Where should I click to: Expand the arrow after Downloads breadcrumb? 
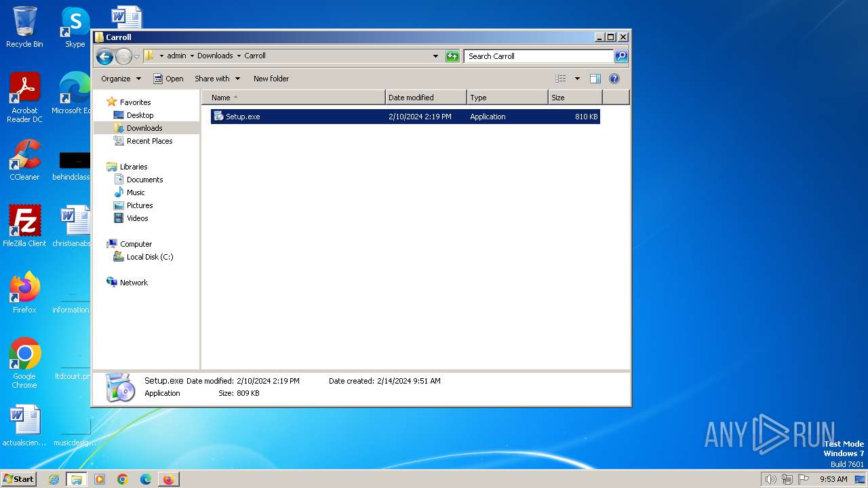coord(239,56)
